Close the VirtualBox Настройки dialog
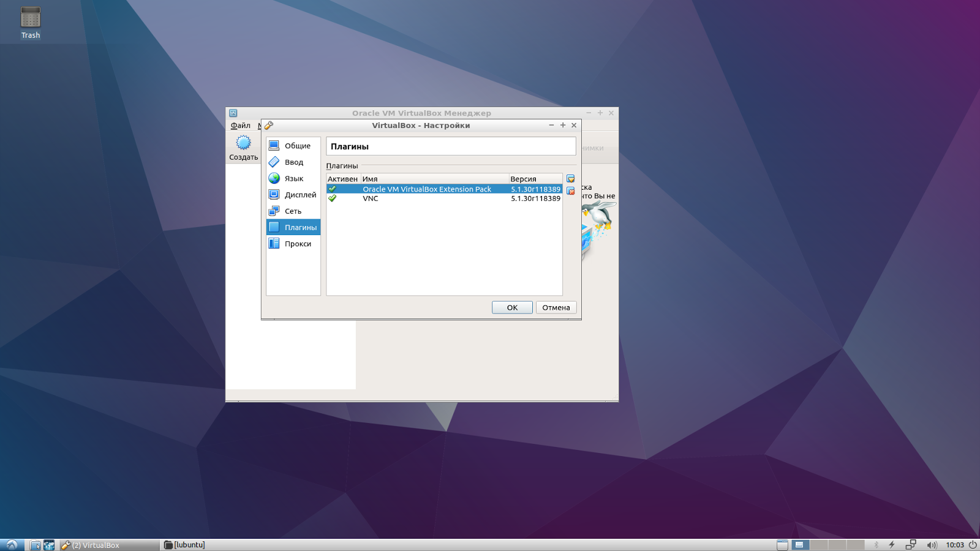Image resolution: width=980 pixels, height=551 pixels. click(x=574, y=125)
